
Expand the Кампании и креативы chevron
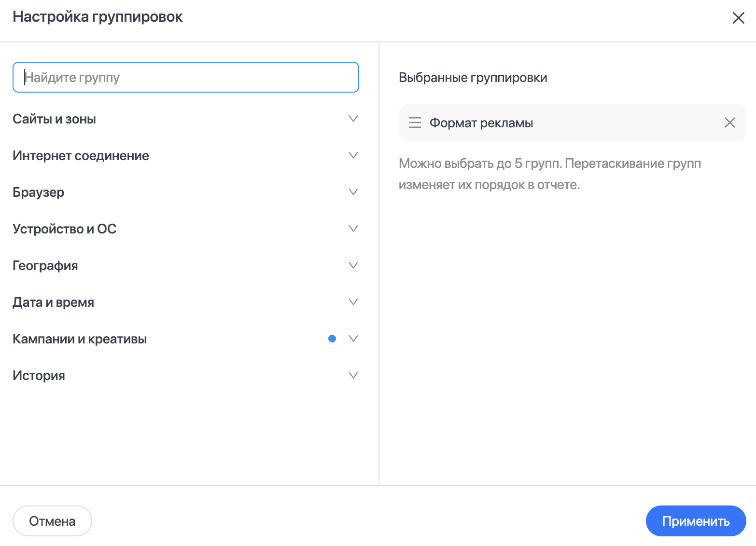tap(353, 339)
